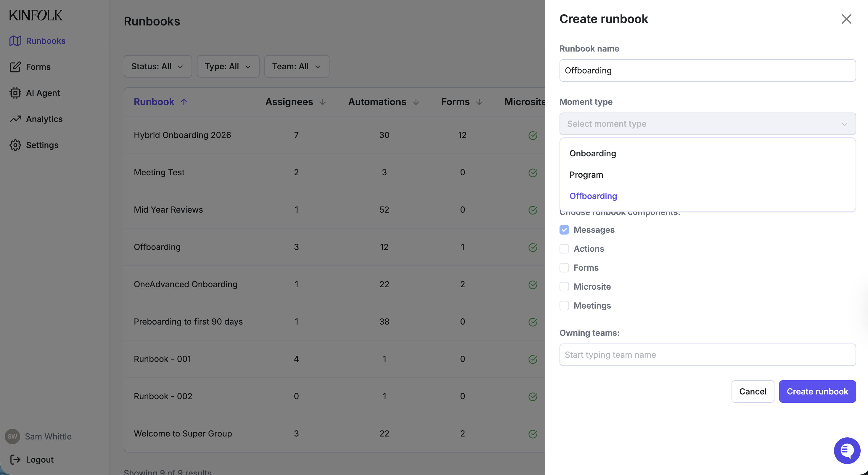Click the Assignees column header
This screenshot has height=475, width=868.
coord(289,102)
